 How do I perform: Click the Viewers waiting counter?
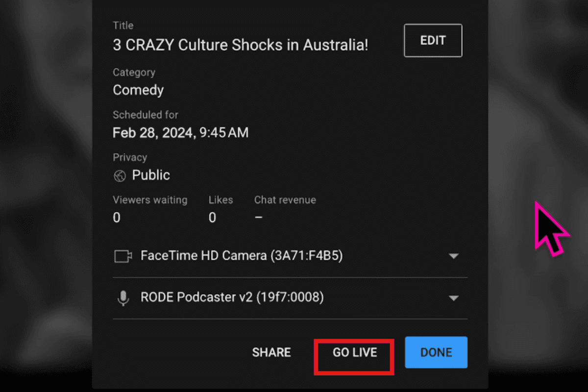click(x=117, y=217)
